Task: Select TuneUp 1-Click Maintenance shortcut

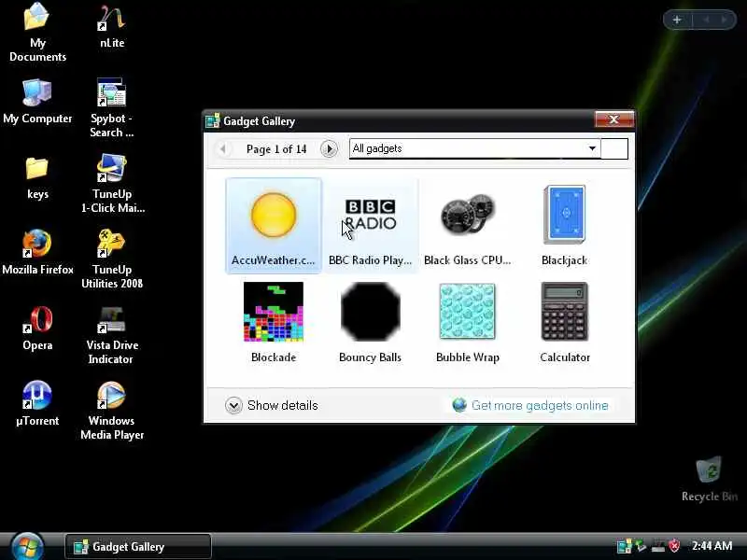Action: [113, 184]
